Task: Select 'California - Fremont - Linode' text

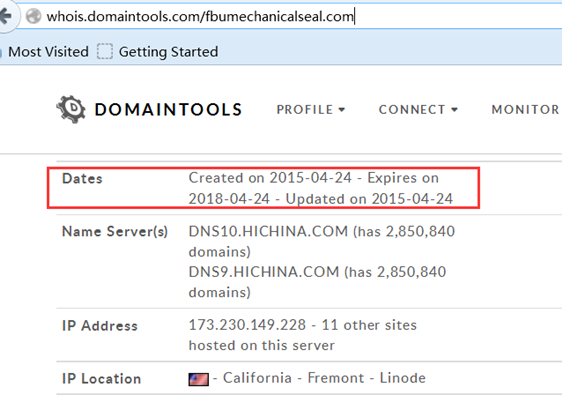Action: (324, 378)
